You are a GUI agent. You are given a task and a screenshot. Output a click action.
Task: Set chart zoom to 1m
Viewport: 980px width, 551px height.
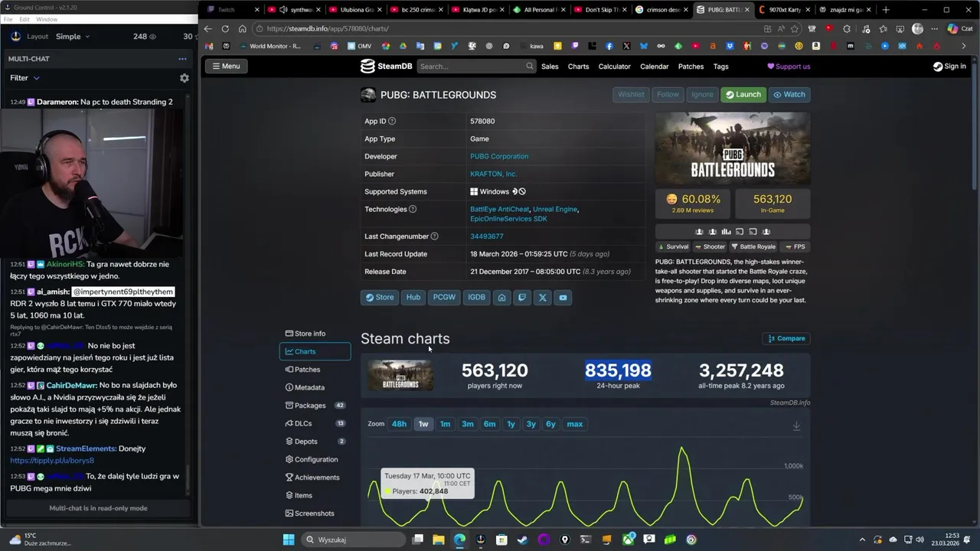tap(445, 424)
